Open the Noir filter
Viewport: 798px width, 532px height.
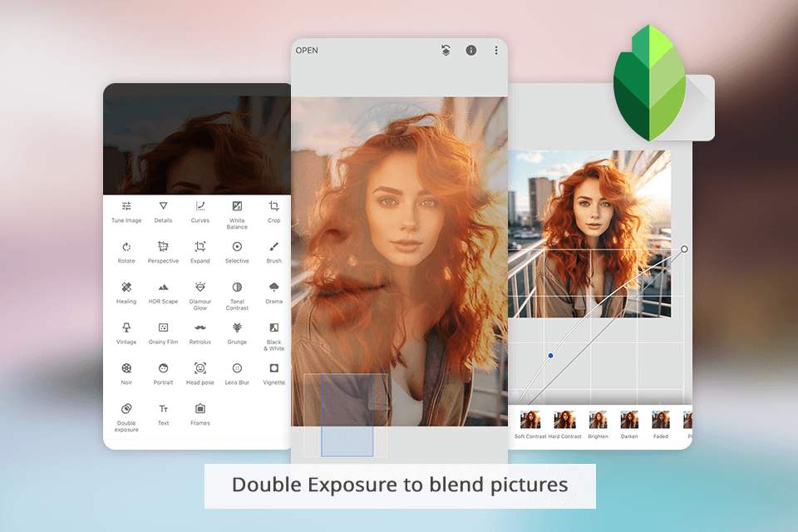126,375
